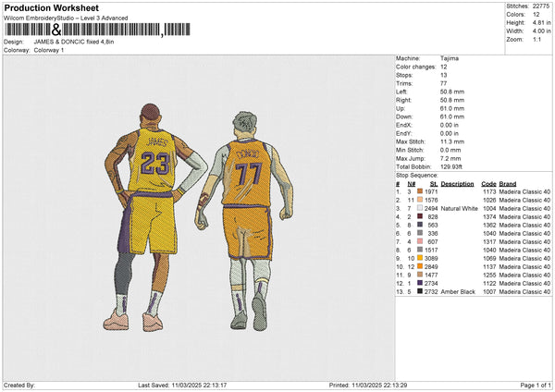
Task: Click the Description column header
Action: 457,183
